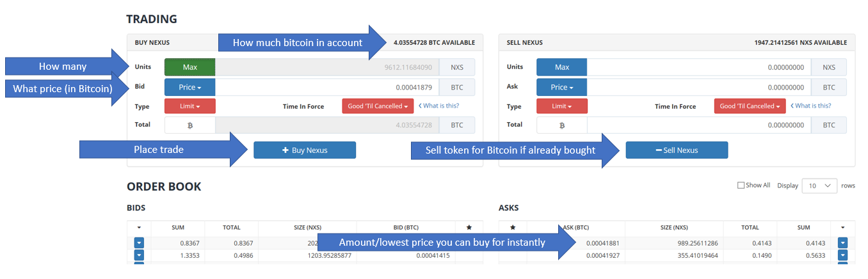Click the star column header in Asks table
This screenshot has width=868, height=279.
[x=513, y=227]
